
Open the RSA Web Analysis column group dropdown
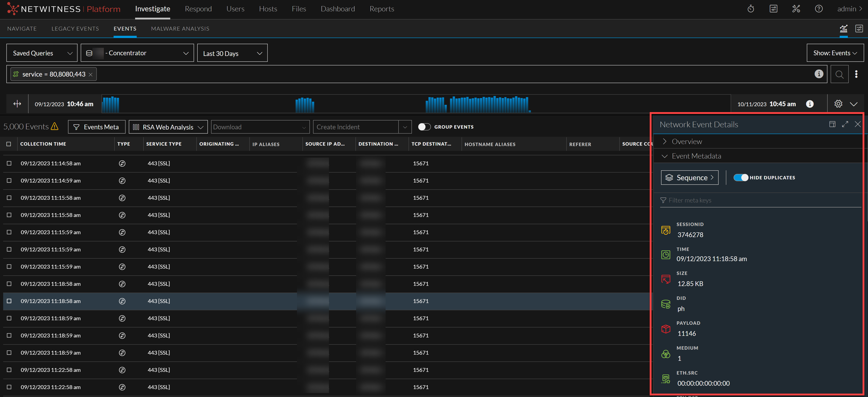(x=168, y=127)
